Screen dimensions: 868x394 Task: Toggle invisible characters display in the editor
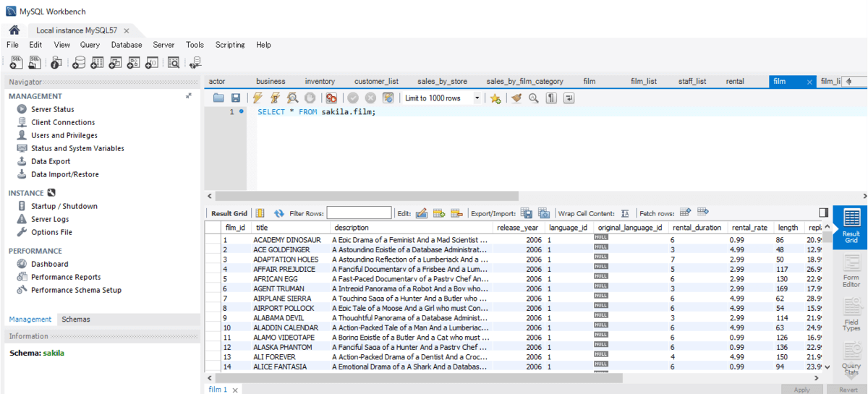click(x=551, y=98)
